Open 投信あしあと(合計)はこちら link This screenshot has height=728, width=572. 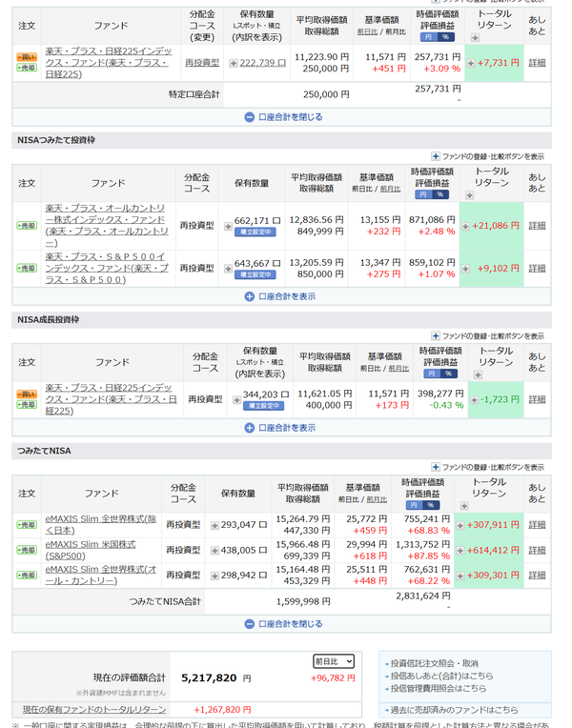[441, 676]
